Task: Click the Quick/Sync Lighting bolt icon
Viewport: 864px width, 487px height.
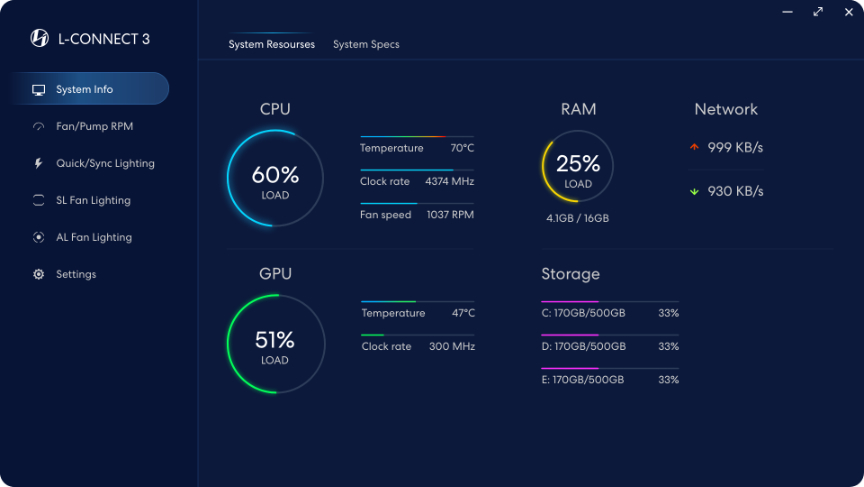Action: point(38,163)
